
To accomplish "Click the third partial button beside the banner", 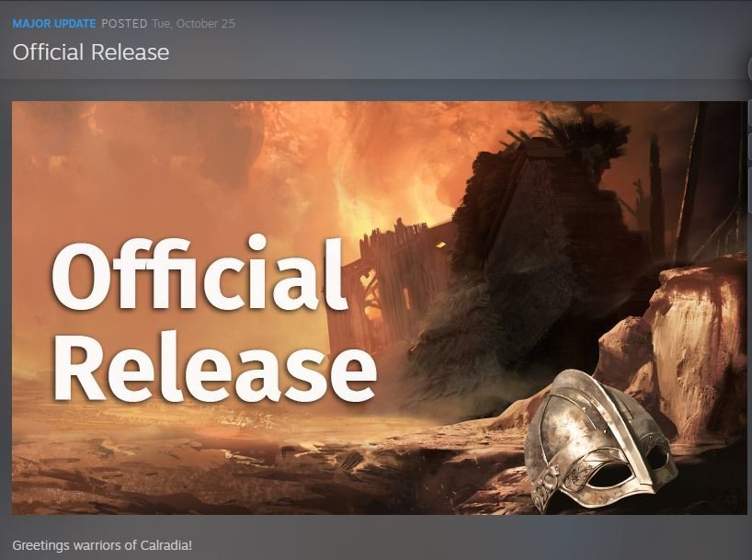I will pos(749,190).
